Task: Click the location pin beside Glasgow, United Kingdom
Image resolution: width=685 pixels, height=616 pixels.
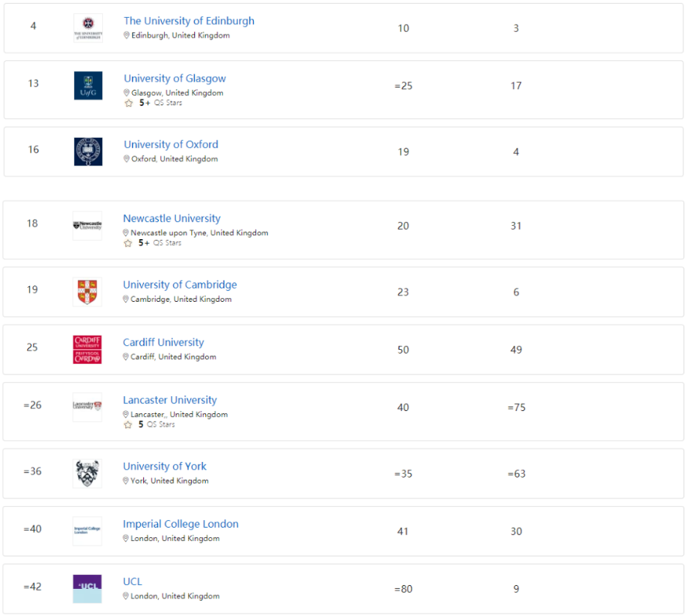Action: coord(126,93)
